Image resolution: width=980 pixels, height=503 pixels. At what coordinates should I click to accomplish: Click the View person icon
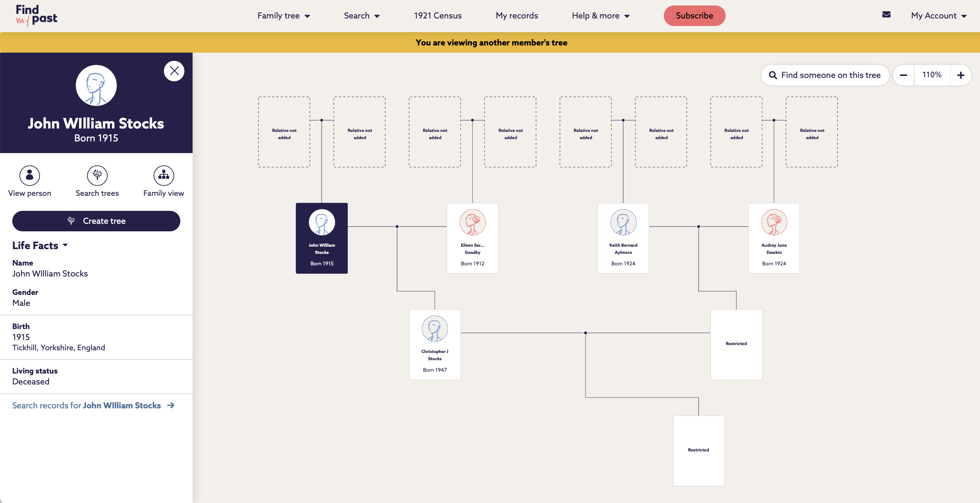(x=29, y=176)
